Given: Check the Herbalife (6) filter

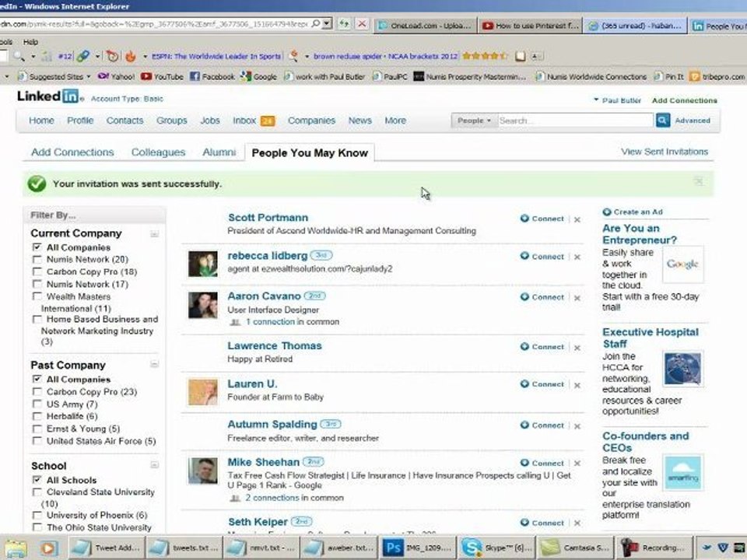Looking at the screenshot, I should point(37,417).
